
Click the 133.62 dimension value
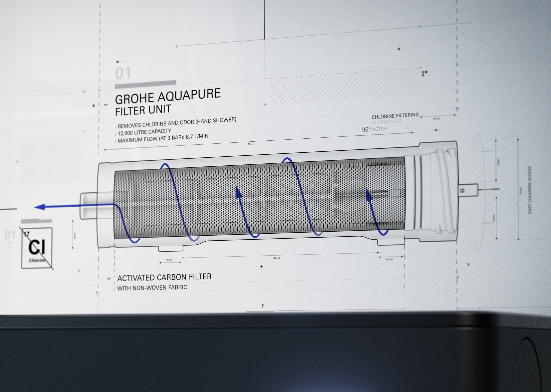tap(389, 259)
